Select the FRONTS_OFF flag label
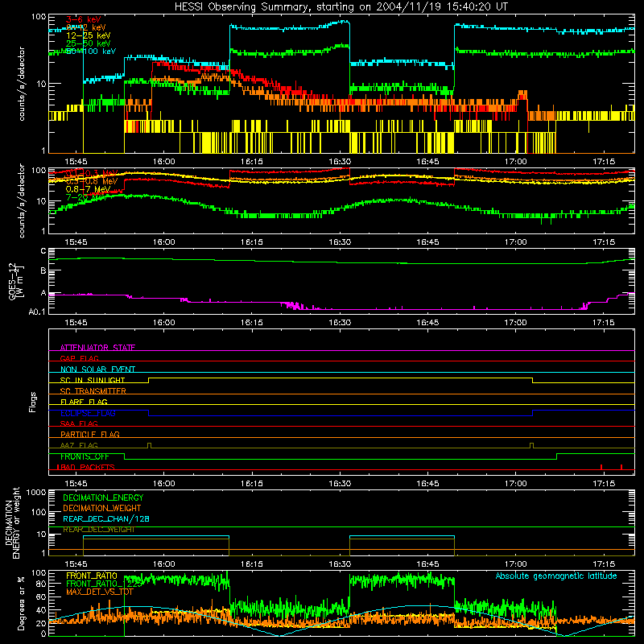The height and width of the screenshot is (644, 644). 85,456
